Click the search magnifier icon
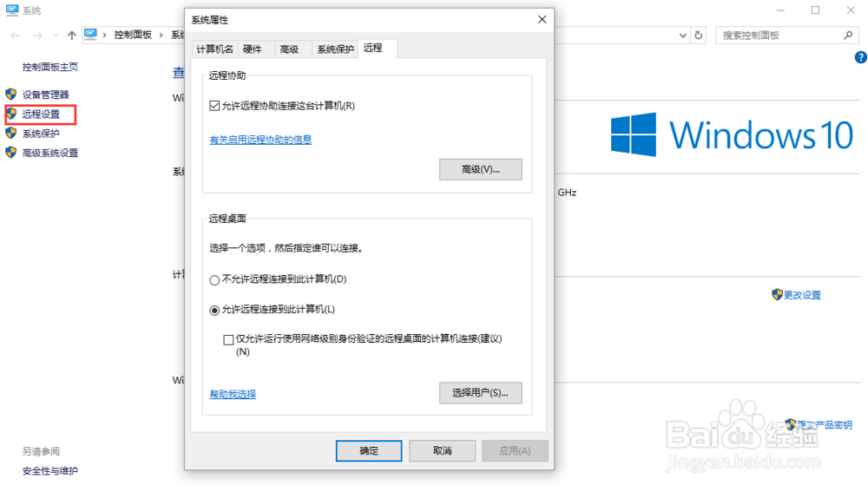 (x=848, y=36)
